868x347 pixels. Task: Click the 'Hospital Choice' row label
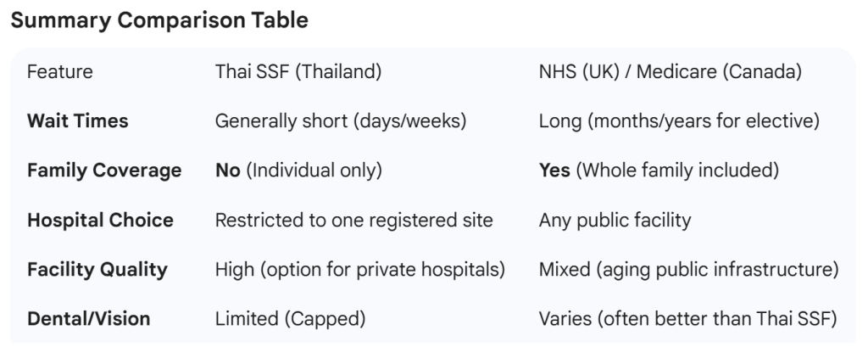(99, 220)
